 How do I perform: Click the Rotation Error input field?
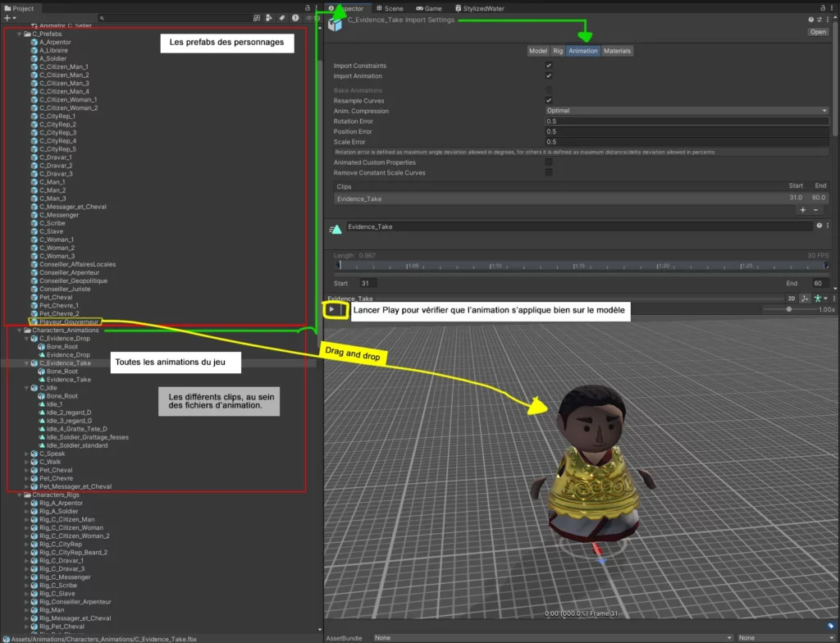click(687, 121)
